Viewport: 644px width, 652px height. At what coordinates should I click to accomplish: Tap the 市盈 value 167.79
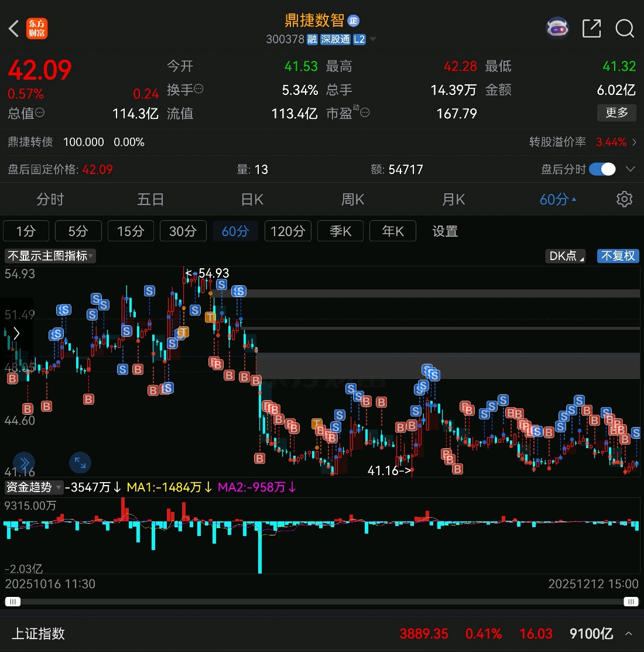[x=457, y=114]
